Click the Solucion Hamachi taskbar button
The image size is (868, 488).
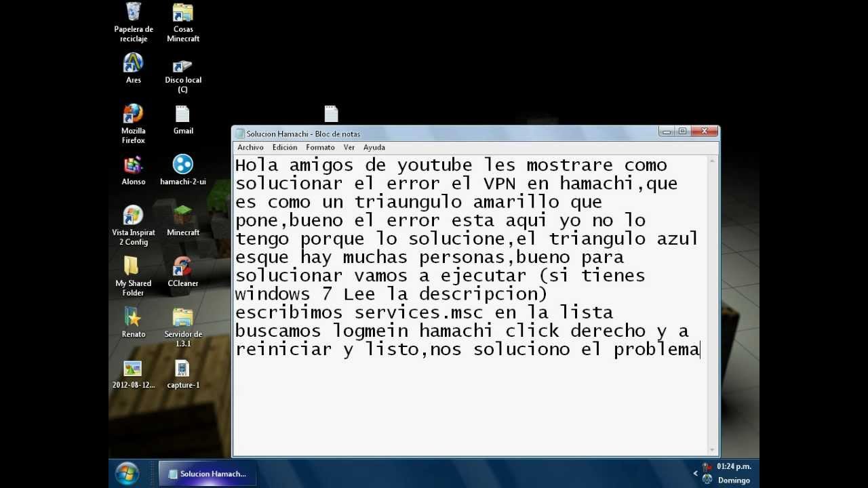[208, 474]
